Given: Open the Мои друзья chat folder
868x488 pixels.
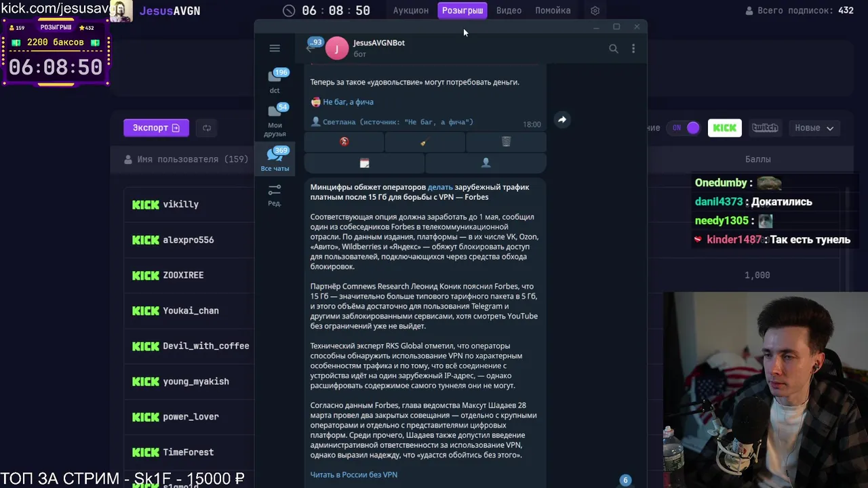Looking at the screenshot, I should (275, 120).
